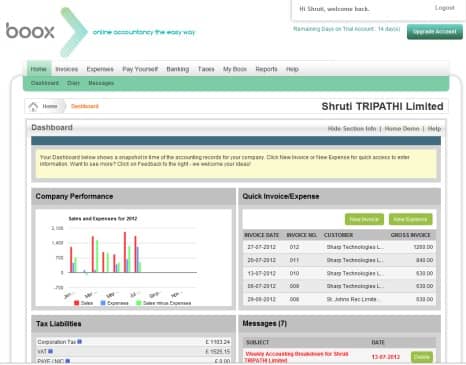Click the Logout link

[x=445, y=8]
